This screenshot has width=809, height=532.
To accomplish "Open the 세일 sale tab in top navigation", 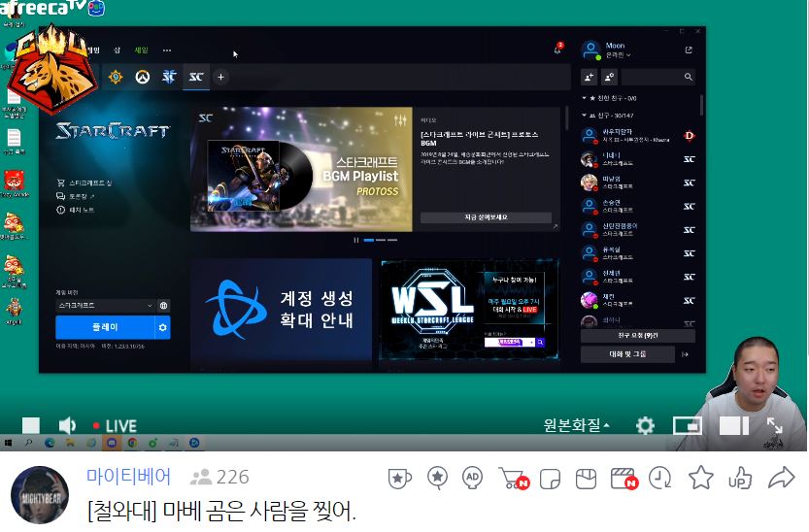I will 141,50.
